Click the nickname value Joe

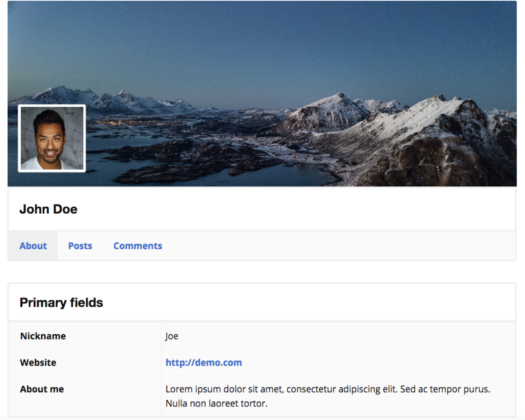172,336
